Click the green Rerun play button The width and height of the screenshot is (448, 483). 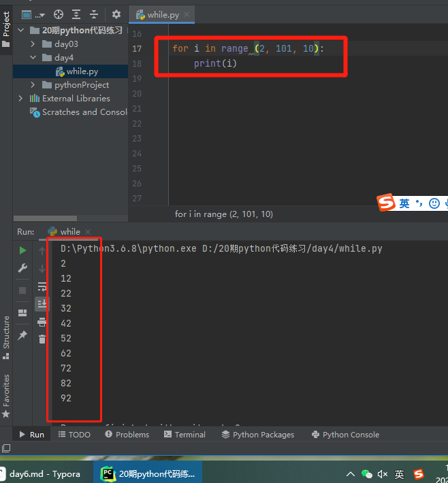point(22,250)
